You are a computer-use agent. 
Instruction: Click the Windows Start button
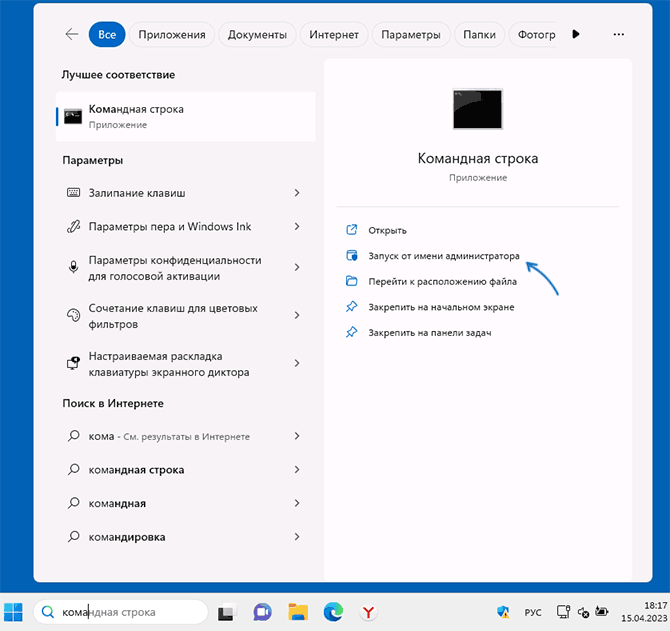coord(14,611)
